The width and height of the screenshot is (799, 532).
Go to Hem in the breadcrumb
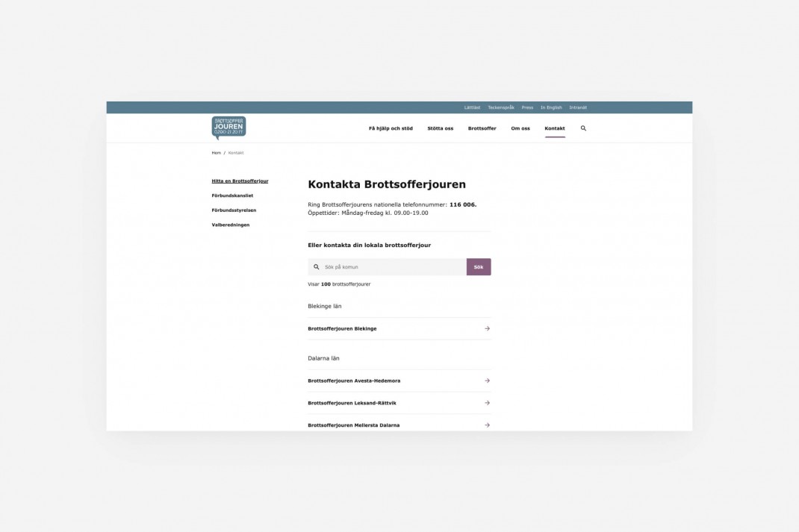[x=217, y=153]
